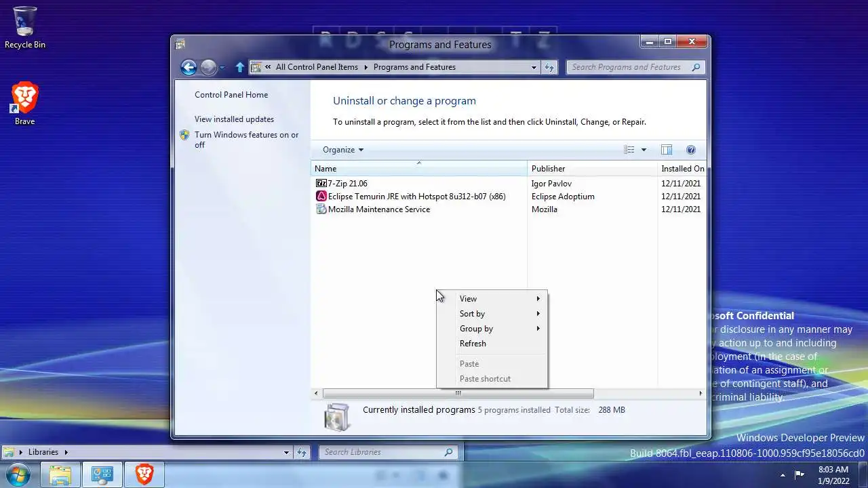Open the Libraries address bar dropdown
The height and width of the screenshot is (488, 868).
287,452
